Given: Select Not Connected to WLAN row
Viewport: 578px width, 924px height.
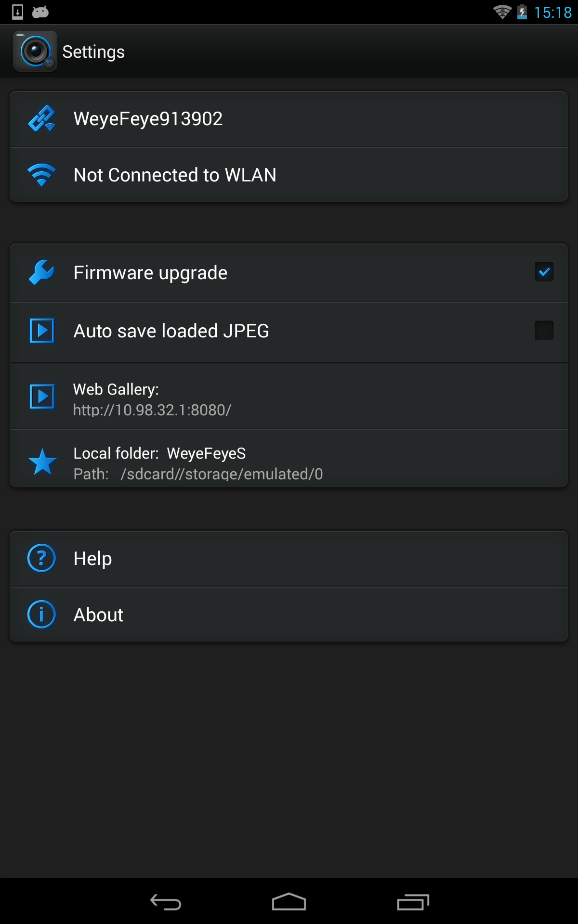Looking at the screenshot, I should pyautogui.click(x=175, y=175).
